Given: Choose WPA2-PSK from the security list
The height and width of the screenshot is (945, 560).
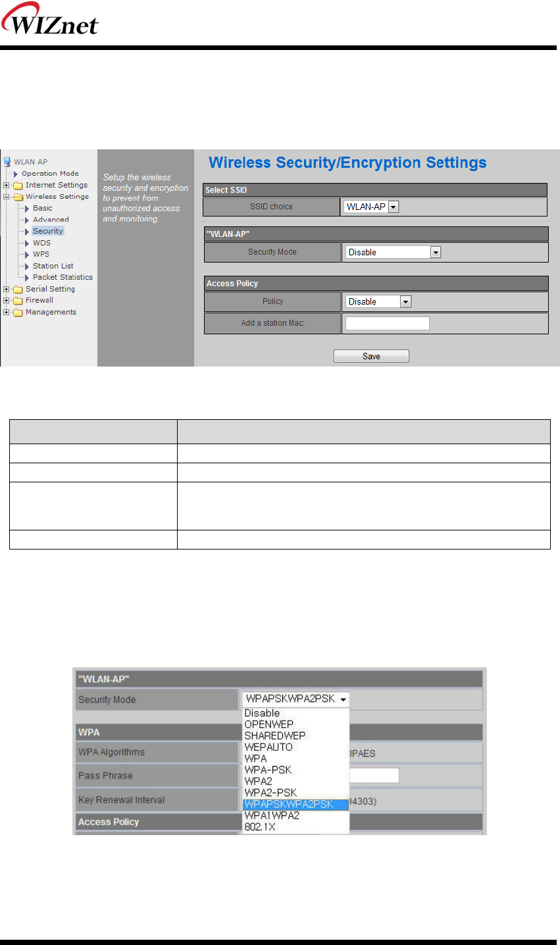Looking at the screenshot, I should [295, 792].
